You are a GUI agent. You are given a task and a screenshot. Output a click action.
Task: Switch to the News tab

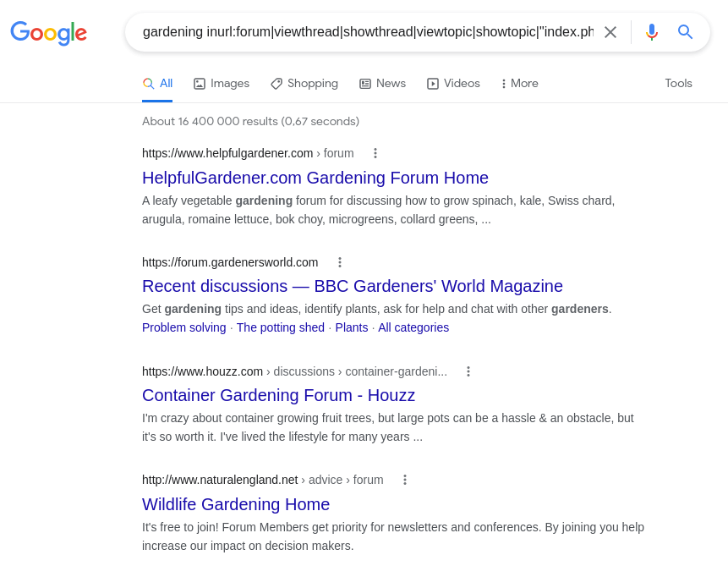coord(382,84)
